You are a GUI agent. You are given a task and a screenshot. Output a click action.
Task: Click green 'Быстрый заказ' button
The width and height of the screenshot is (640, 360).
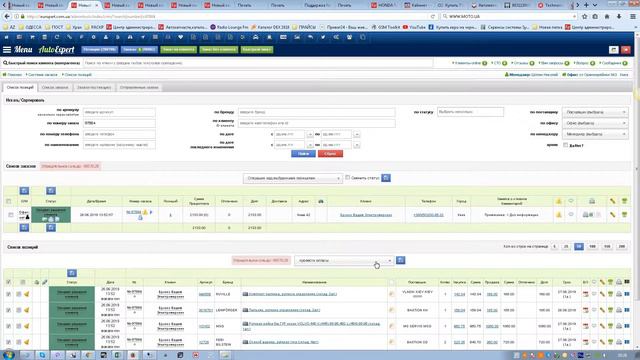coord(257,49)
